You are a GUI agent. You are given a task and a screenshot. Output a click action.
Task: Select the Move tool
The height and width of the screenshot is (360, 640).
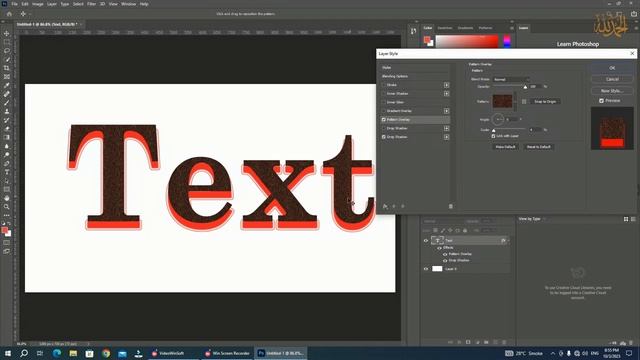point(7,33)
